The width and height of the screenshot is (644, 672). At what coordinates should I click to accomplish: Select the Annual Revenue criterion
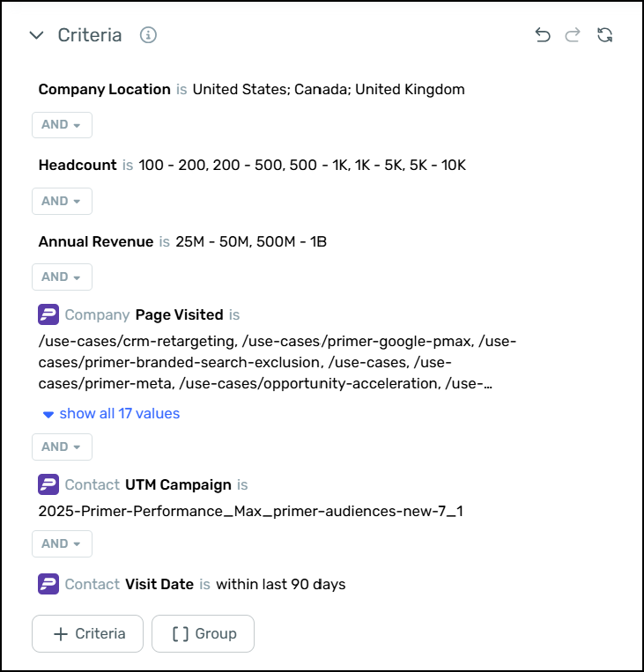[x=182, y=241]
